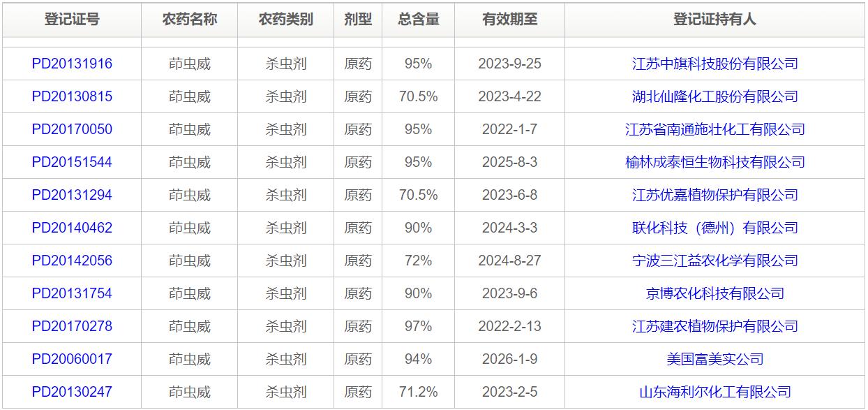Select 杀虫剂 in the PD20142056 row
The height and width of the screenshot is (410, 868).
tap(285, 261)
